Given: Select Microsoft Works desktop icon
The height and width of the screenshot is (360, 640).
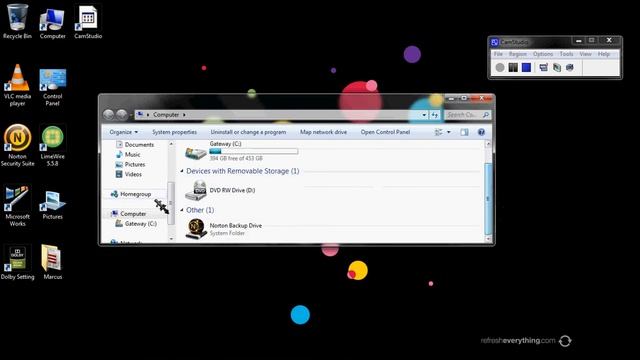Looking at the screenshot, I should click(17, 206).
